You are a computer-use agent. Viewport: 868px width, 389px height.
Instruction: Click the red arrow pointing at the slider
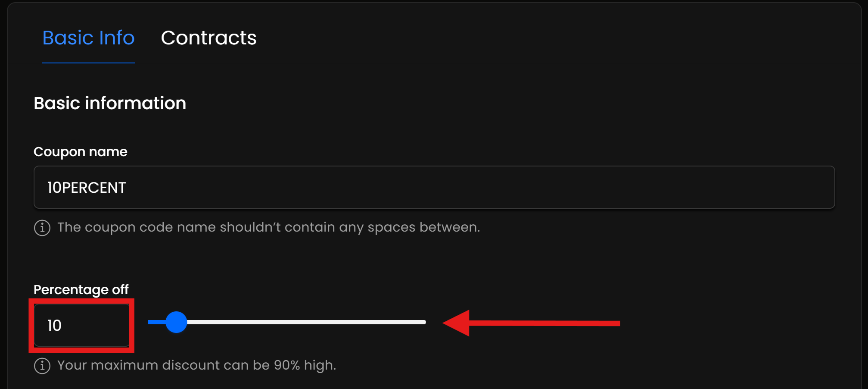coord(531,323)
